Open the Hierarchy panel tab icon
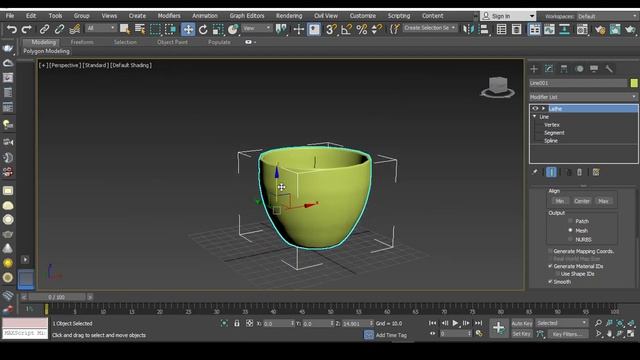Screen dimensions: 640x360 click(x=564, y=69)
